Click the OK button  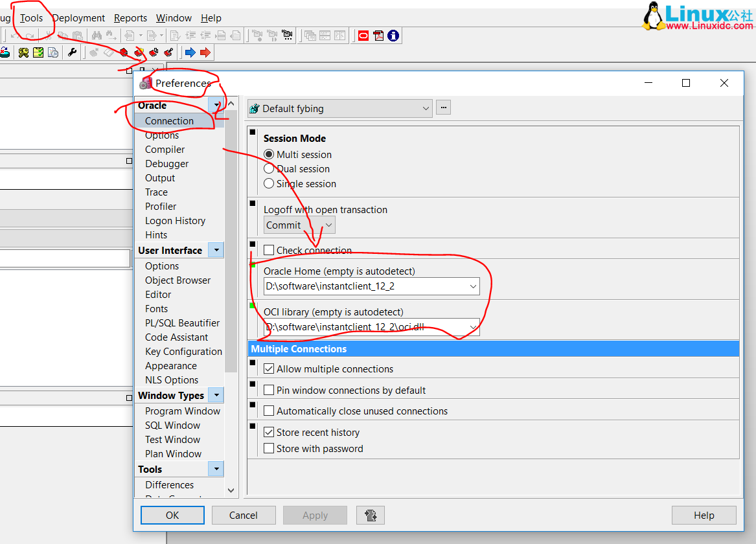[x=172, y=515]
